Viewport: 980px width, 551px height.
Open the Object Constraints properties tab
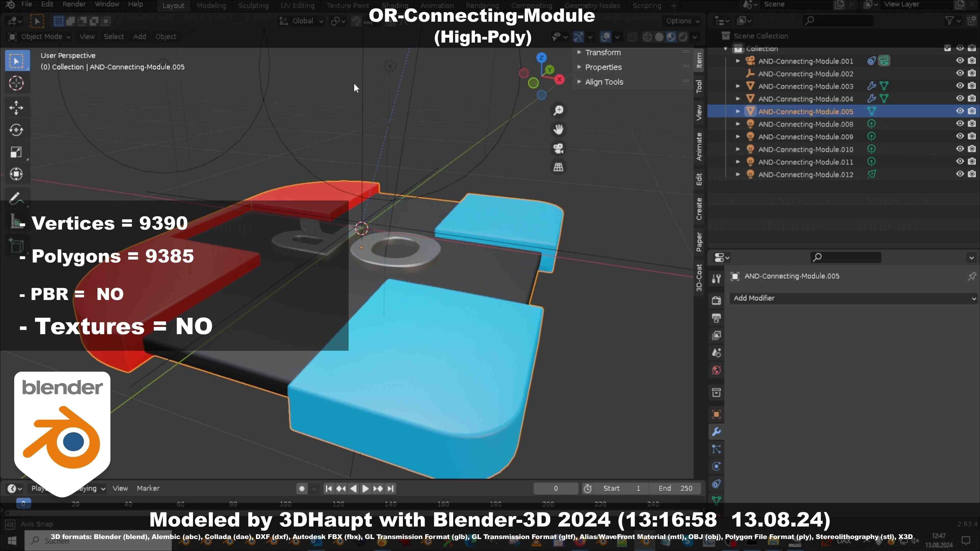tap(716, 484)
